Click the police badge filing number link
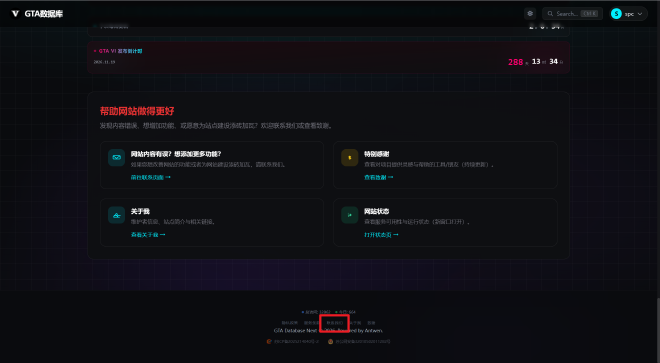 [362, 342]
